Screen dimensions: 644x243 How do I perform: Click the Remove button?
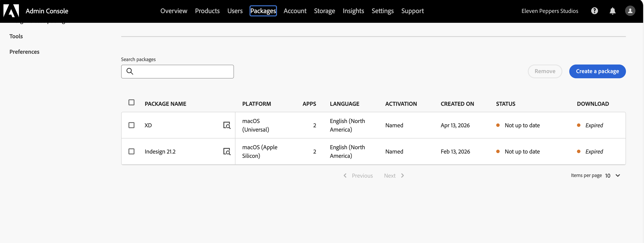[x=545, y=71]
